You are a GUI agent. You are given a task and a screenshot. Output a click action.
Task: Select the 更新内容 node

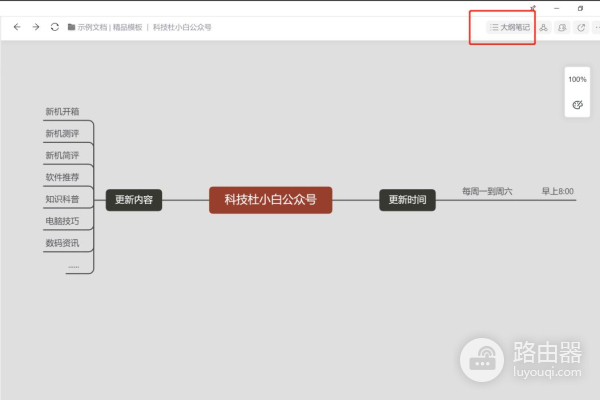point(134,200)
